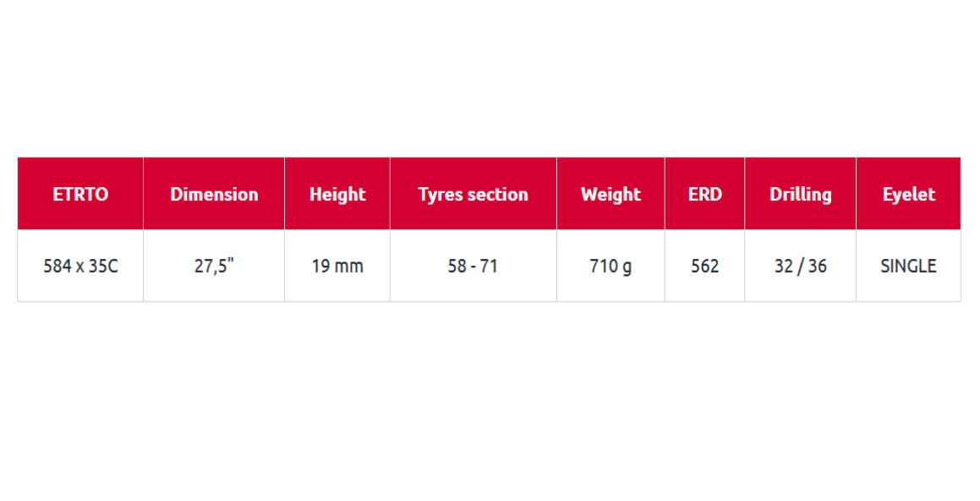Select the SINGLE eyelet value

pyautogui.click(x=909, y=266)
